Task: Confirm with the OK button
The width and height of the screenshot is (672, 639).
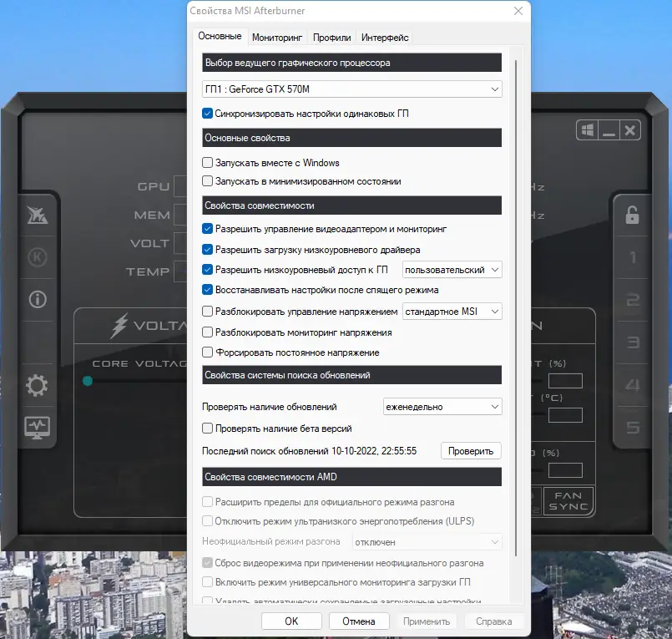Action: [291, 621]
